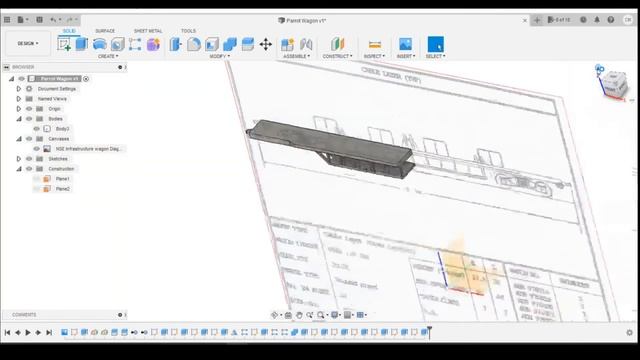
Task: Jump to timeline beginning
Action: 7,333
